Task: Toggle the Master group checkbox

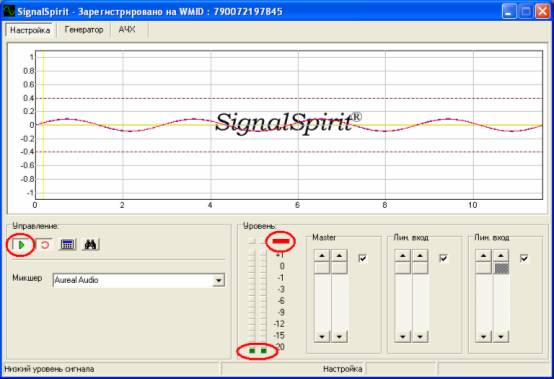Action: click(363, 258)
